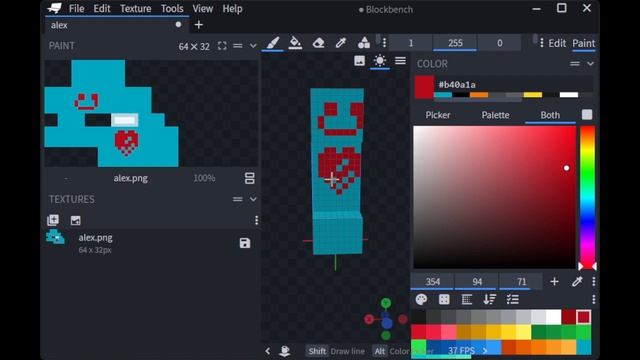Open the image screenshot icon in viewport
The image size is (640, 360).
(360, 61)
